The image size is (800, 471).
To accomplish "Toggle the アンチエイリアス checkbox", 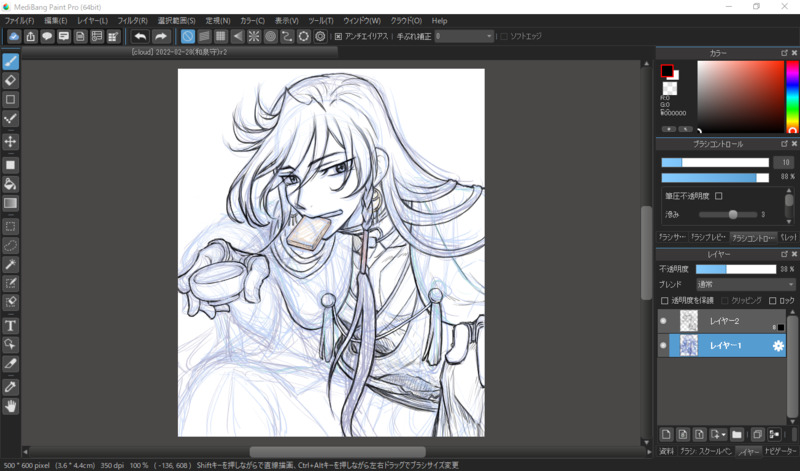I will tap(338, 36).
